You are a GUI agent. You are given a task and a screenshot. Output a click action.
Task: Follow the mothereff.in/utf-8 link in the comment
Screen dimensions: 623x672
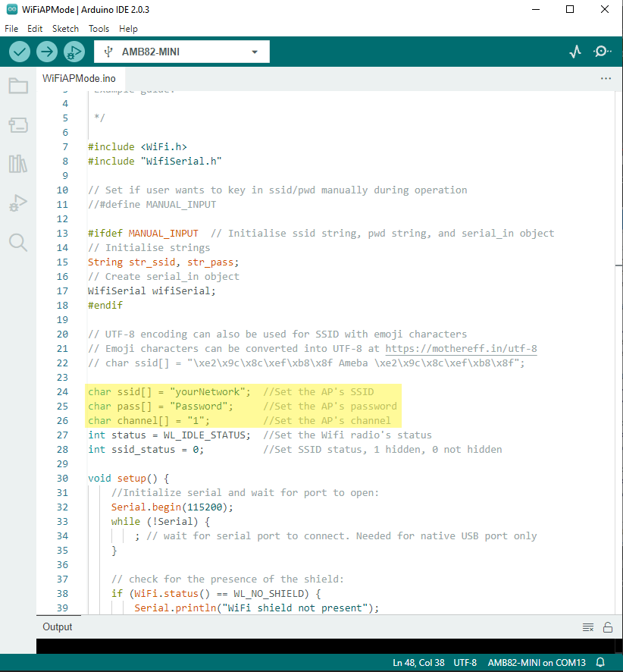[x=461, y=349]
